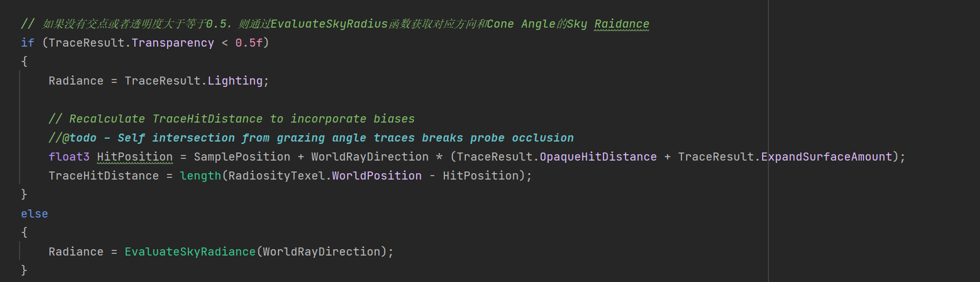Place cursor on the Transparency member
This screenshot has height=282, width=980.
[172, 43]
